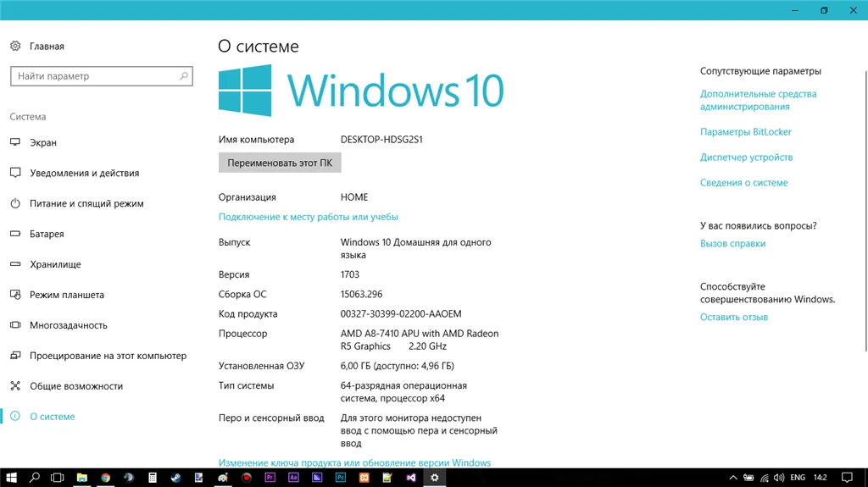Launch Adobe Photoshop from taskbar
Image resolution: width=868 pixels, height=487 pixels.
coord(341,478)
